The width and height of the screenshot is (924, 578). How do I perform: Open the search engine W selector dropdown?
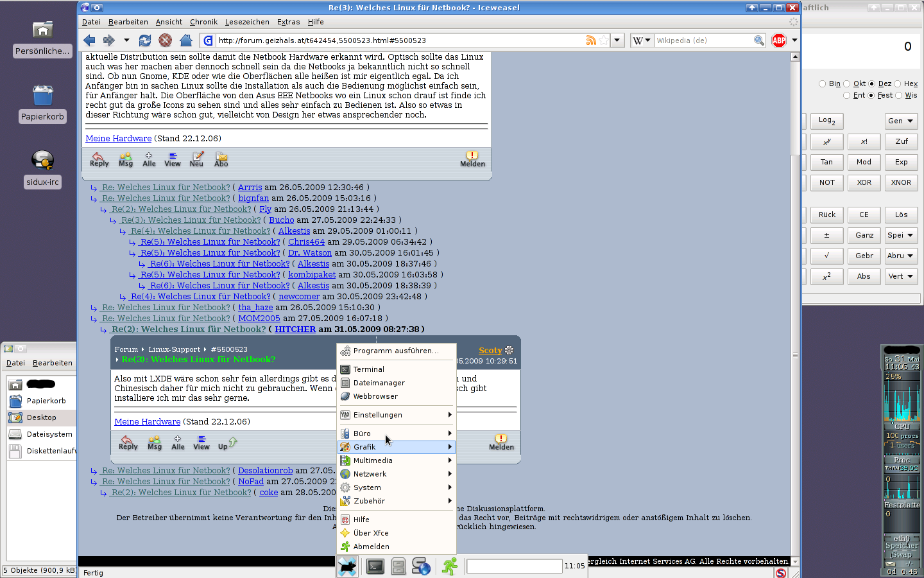[x=642, y=40]
